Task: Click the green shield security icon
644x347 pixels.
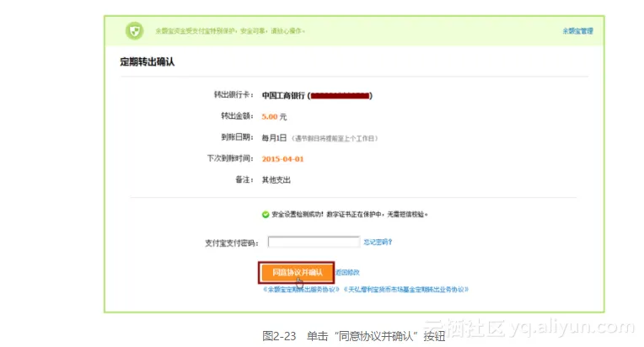Action: pyautogui.click(x=134, y=31)
